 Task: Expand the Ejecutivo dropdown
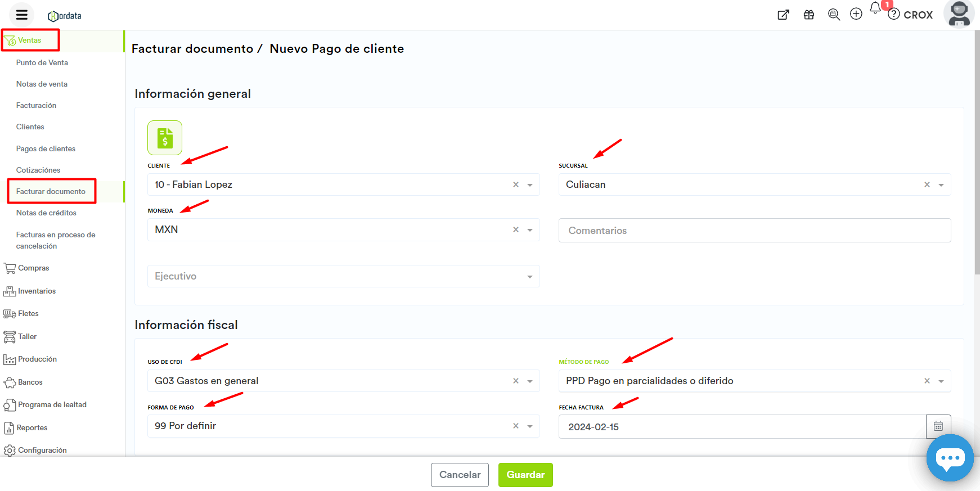pos(529,277)
